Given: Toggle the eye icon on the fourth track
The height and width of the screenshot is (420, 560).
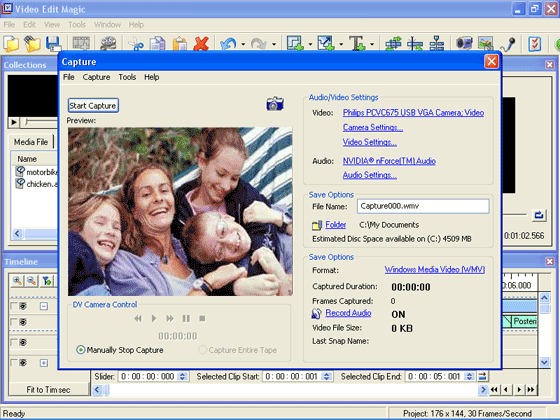Looking at the screenshot, I should (23, 363).
